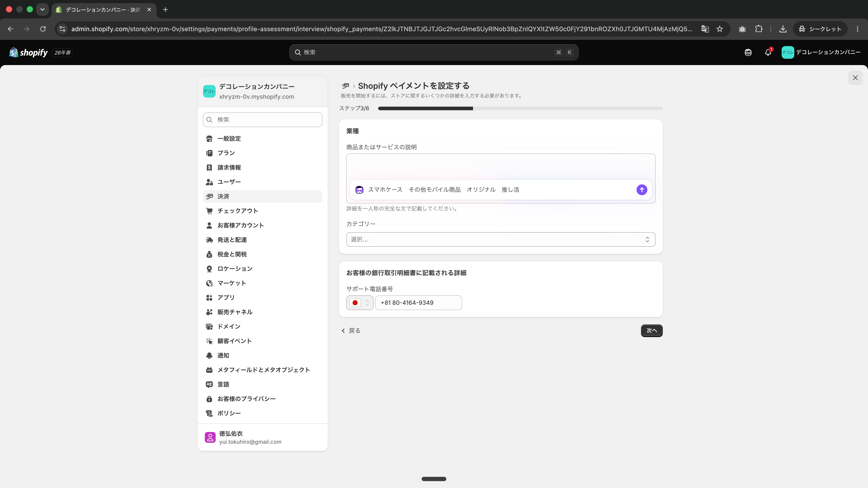Close the settings panel with X button
The width and height of the screenshot is (868, 488).
point(855,78)
